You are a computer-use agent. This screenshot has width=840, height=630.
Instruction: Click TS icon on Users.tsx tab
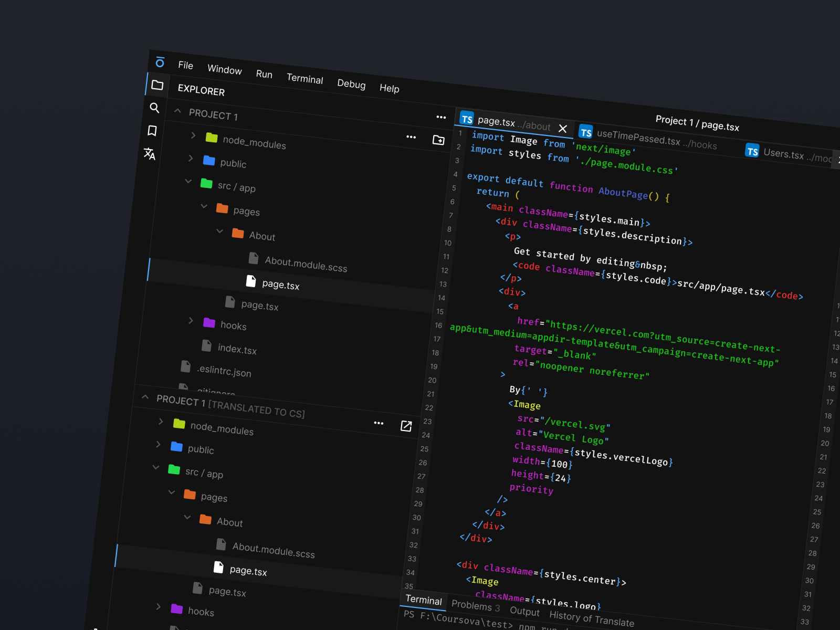[x=752, y=151]
